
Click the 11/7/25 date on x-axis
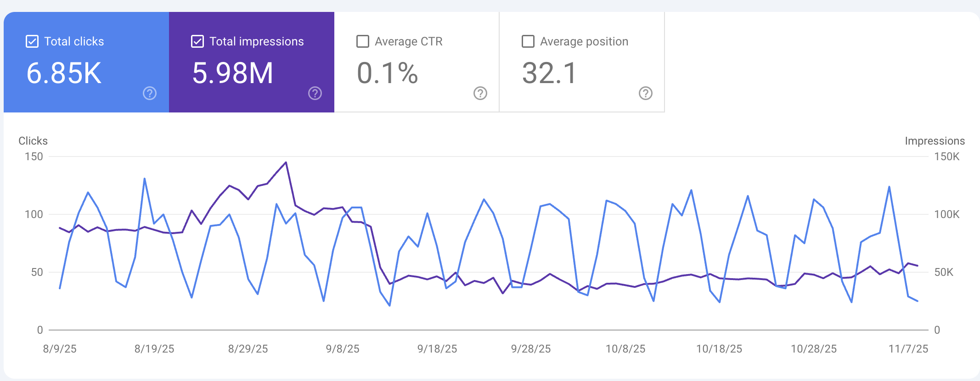pyautogui.click(x=908, y=349)
